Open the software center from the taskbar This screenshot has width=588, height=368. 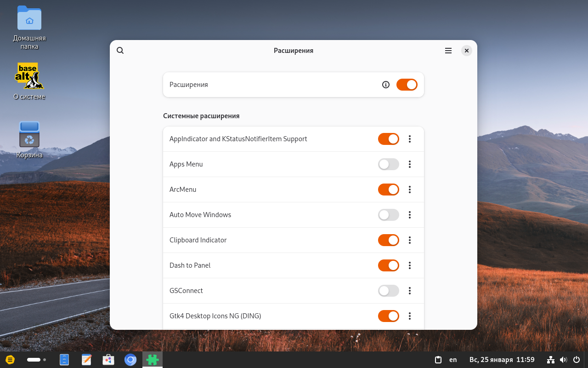tap(108, 359)
